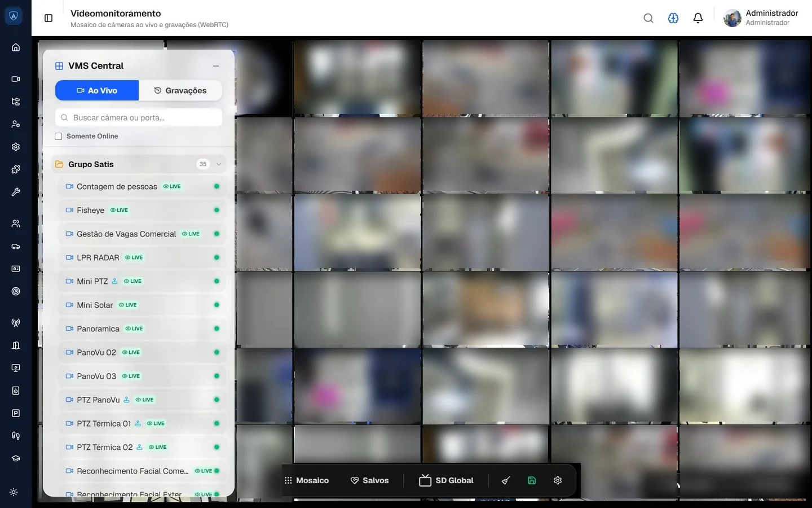Click the PTZ control icon on PTZ PanoVu

coord(127,400)
